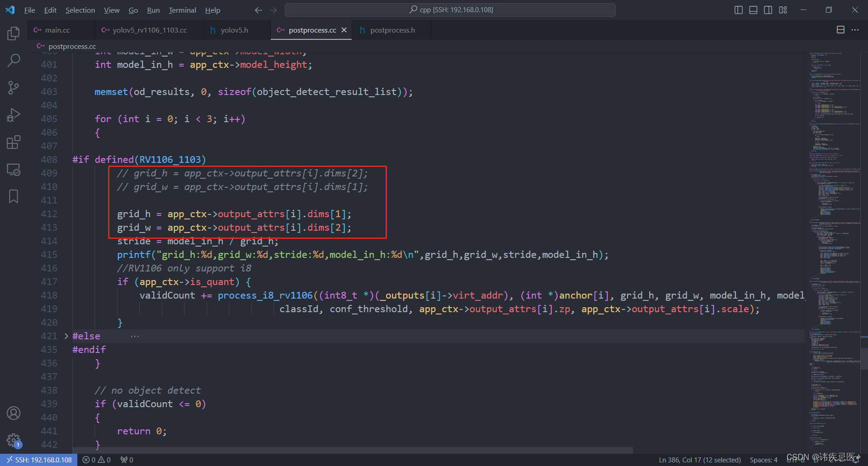Open the Terminal menu
Screen dimensions: 868x466
pos(182,10)
